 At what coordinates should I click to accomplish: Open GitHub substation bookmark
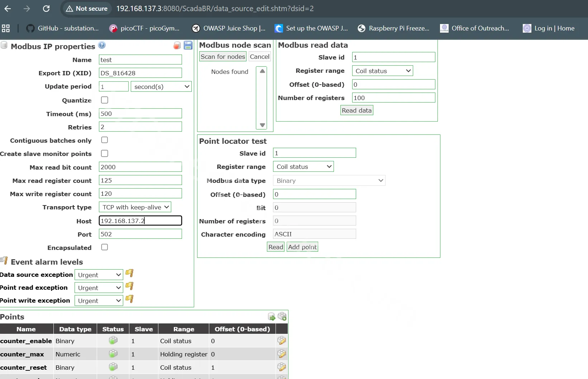tap(63, 28)
